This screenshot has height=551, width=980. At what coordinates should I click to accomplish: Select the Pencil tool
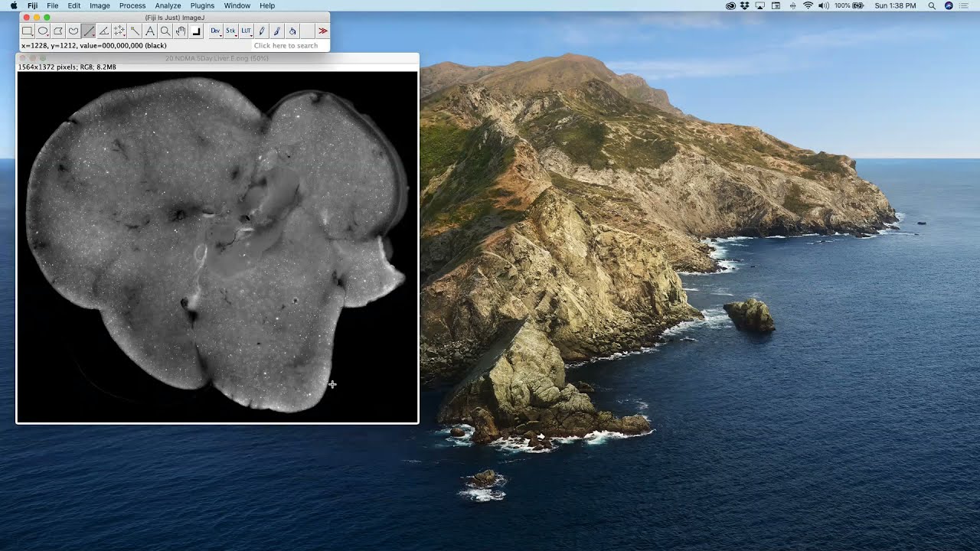(261, 31)
